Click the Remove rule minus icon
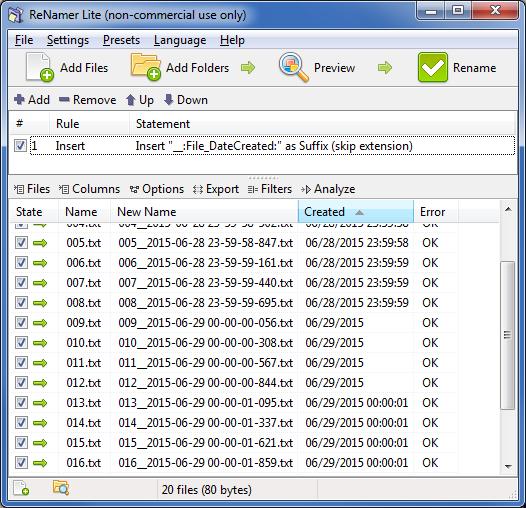The width and height of the screenshot is (526, 508). click(64, 99)
